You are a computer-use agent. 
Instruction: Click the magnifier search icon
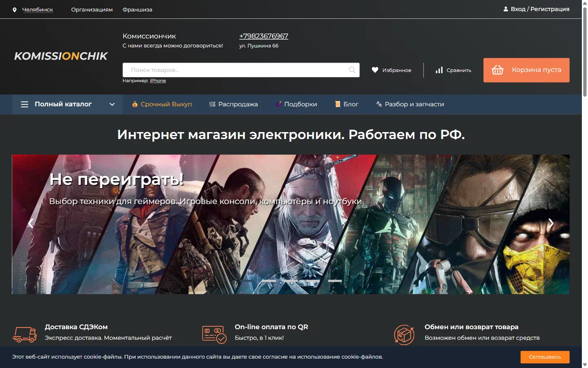pyautogui.click(x=352, y=70)
